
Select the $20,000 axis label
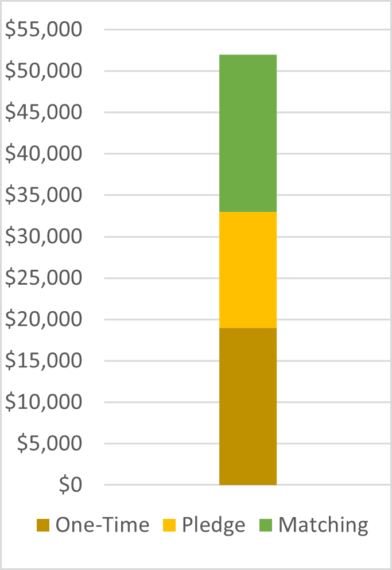[x=44, y=319]
